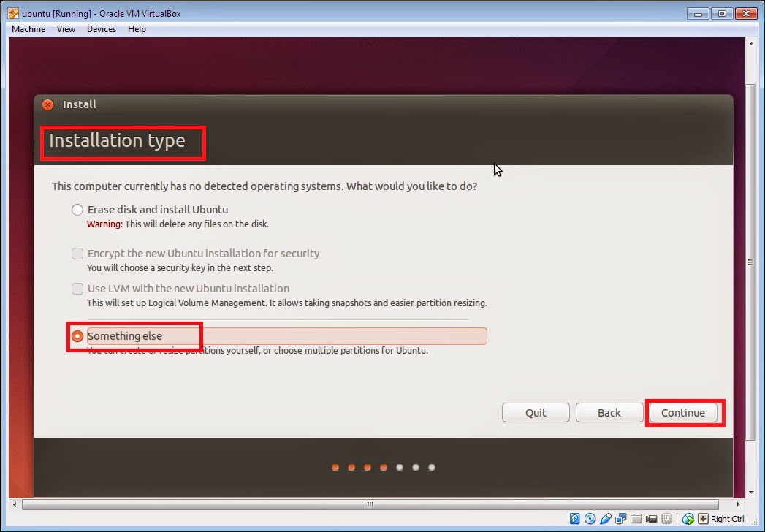Click the network adapters status icon
Viewport: 765px width, 532px height.
point(620,518)
